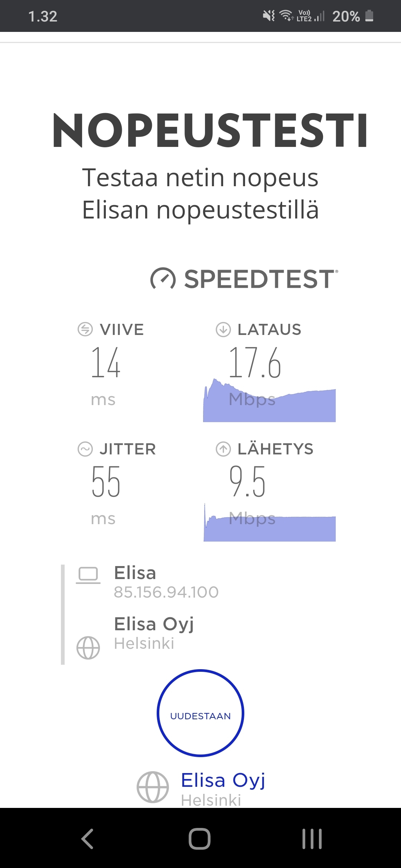401x868 pixels.
Task: Open the recent apps navigation button
Action: coord(312,838)
